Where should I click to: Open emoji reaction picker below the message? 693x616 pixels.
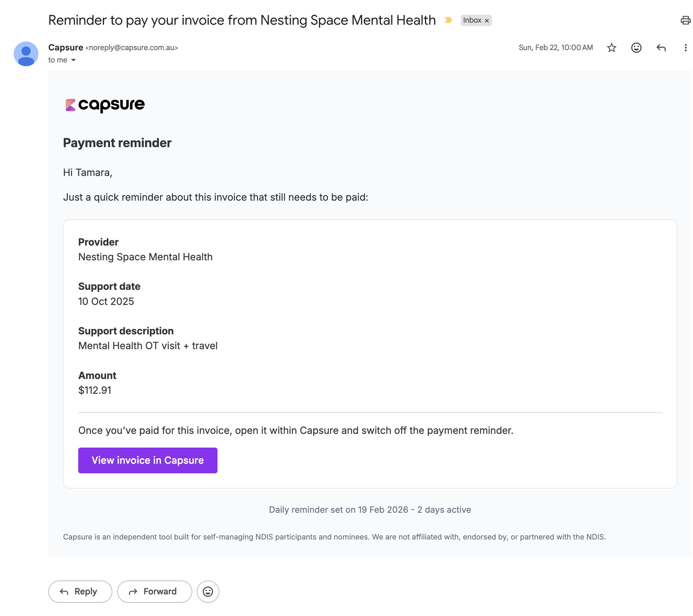[x=208, y=592]
